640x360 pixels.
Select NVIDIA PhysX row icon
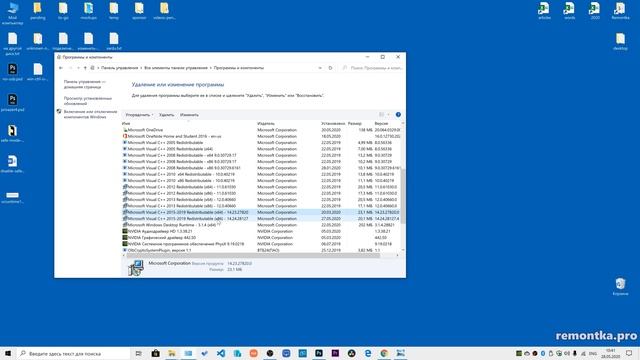tap(125, 244)
